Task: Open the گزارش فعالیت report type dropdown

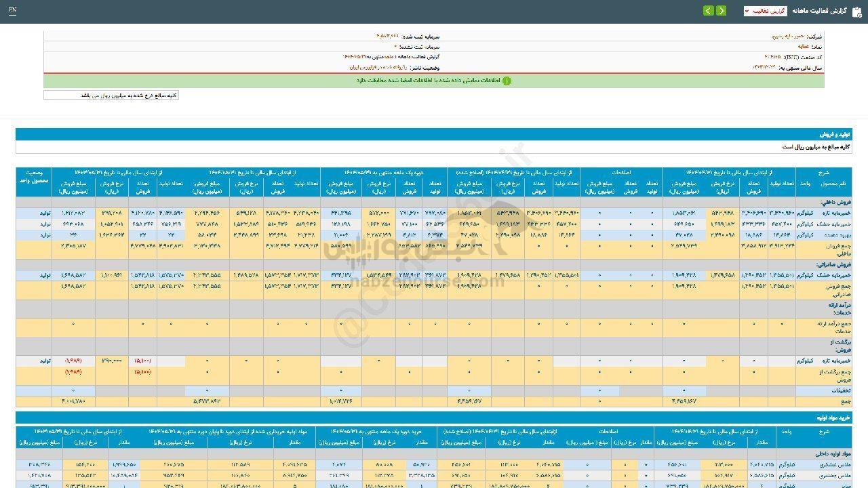Action: click(x=765, y=11)
